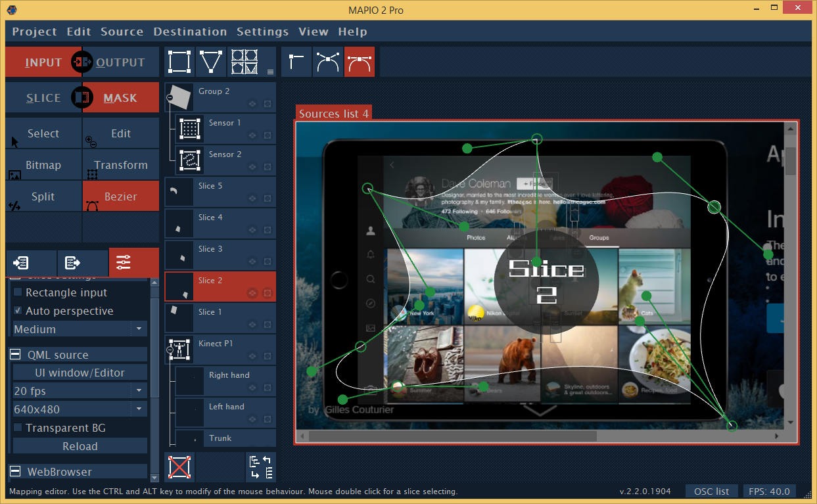Open the Settings menu

(262, 32)
